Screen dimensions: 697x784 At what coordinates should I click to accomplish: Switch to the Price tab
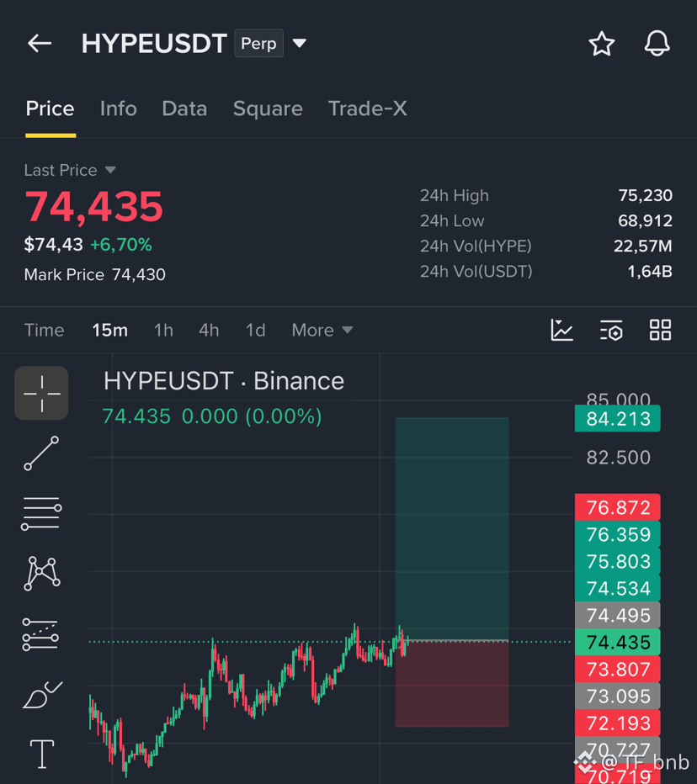[50, 109]
